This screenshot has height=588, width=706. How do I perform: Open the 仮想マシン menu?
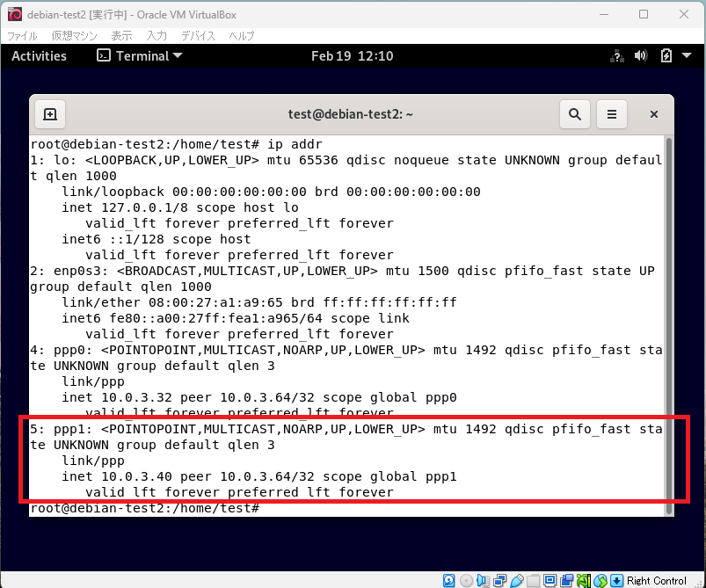click(74, 36)
